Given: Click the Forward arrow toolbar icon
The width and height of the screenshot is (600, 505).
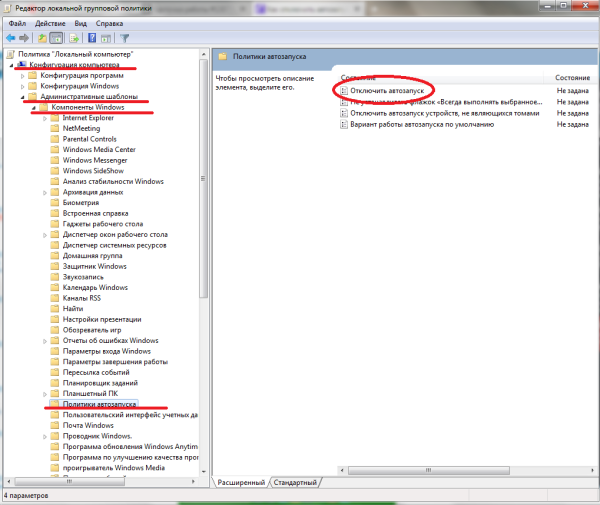Looking at the screenshot, I should 24,38.
